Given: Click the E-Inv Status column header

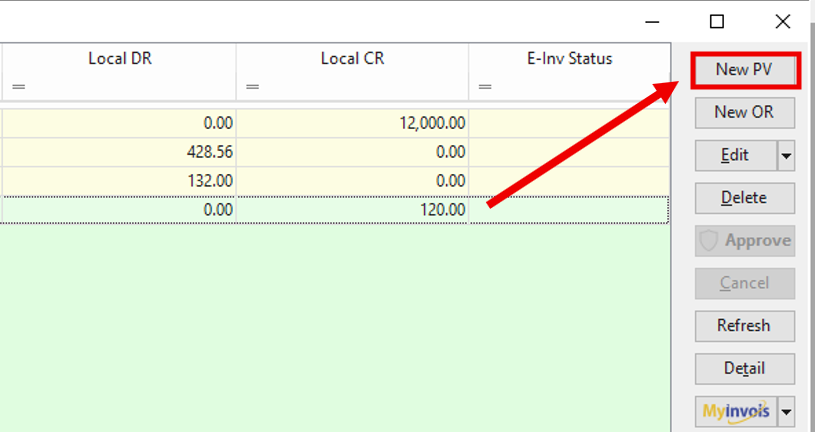Looking at the screenshot, I should click(569, 59).
